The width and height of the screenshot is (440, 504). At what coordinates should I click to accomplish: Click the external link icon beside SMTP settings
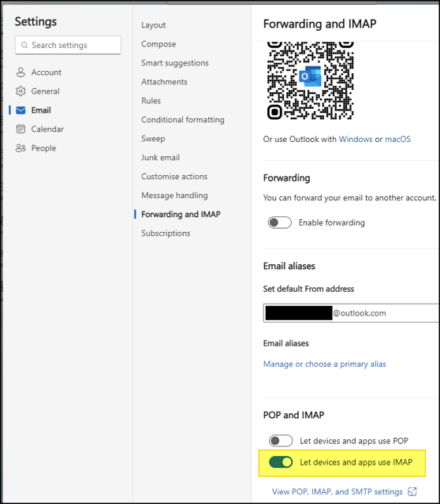point(412,491)
